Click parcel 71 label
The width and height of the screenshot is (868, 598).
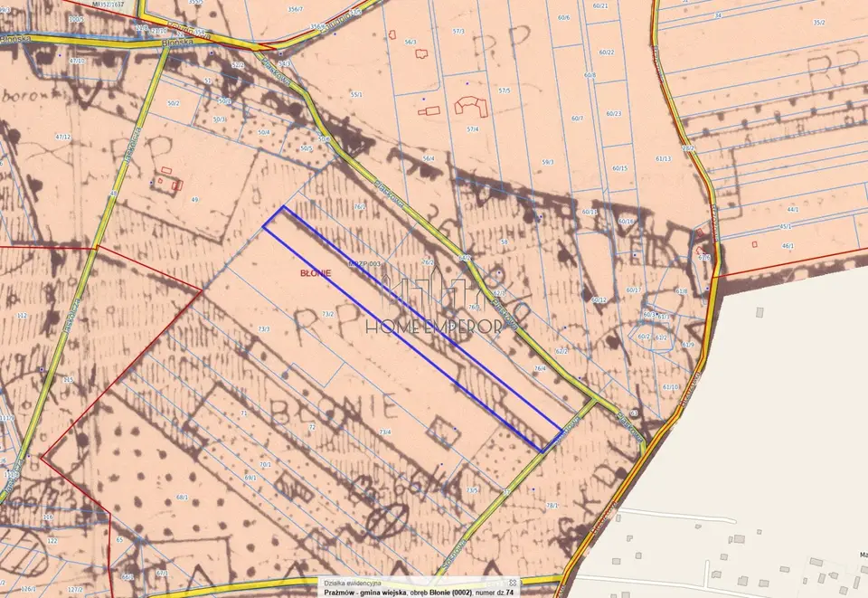click(x=243, y=413)
